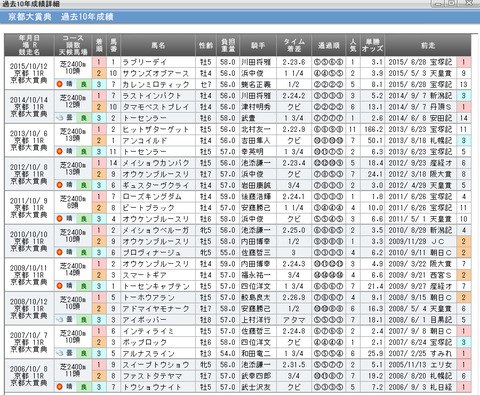
Task: Click the sunny weather icon for 2006/10/8 race
Action: pos(60,387)
